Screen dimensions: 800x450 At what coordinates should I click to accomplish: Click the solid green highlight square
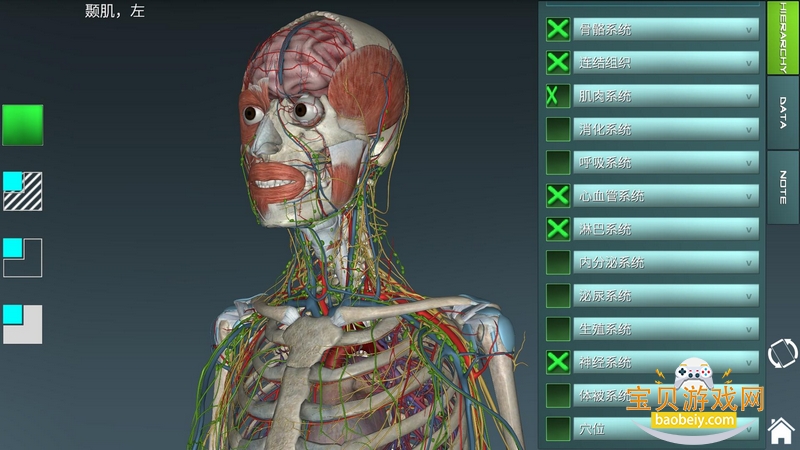point(22,125)
